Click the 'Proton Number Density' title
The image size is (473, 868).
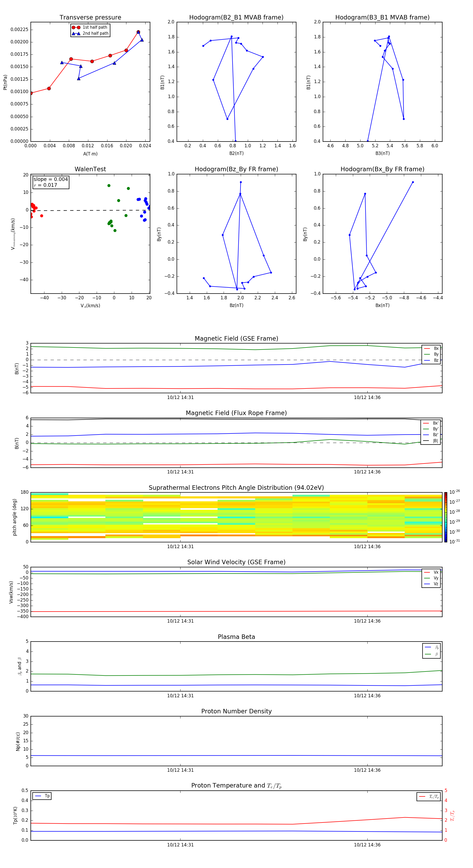[236, 711]
